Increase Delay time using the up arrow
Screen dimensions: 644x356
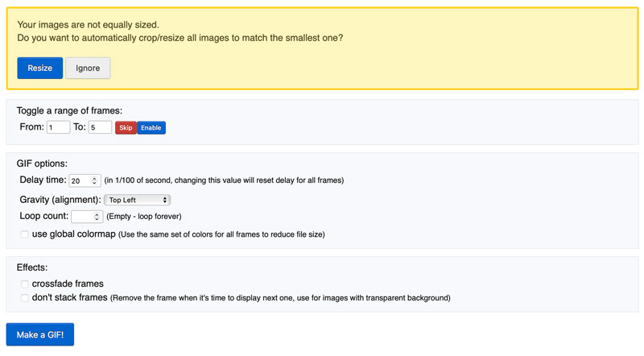pyautogui.click(x=95, y=179)
